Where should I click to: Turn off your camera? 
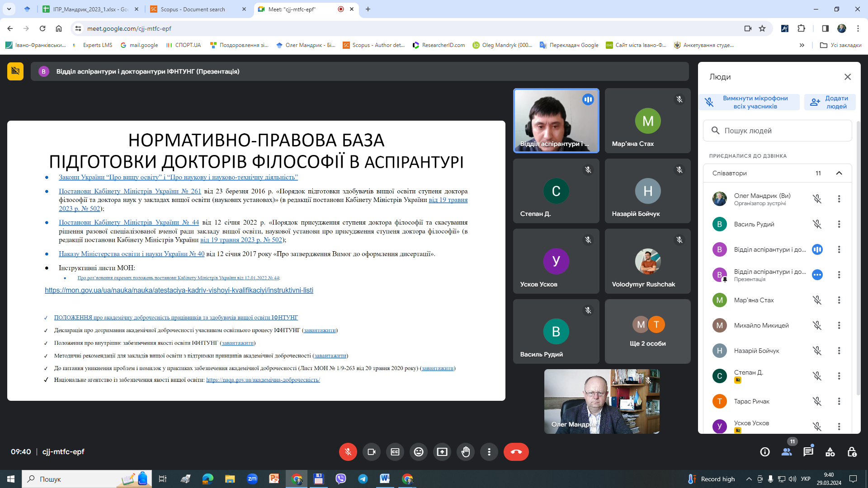372,451
